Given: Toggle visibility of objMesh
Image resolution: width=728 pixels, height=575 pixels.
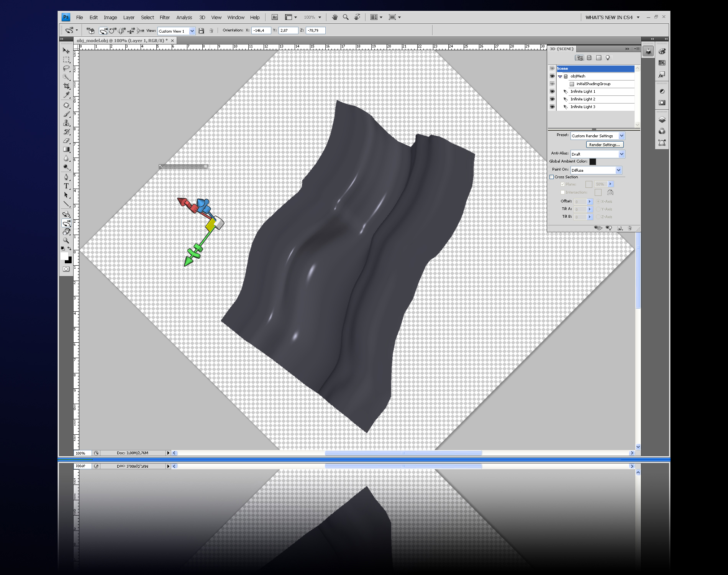Looking at the screenshot, I should tap(552, 76).
